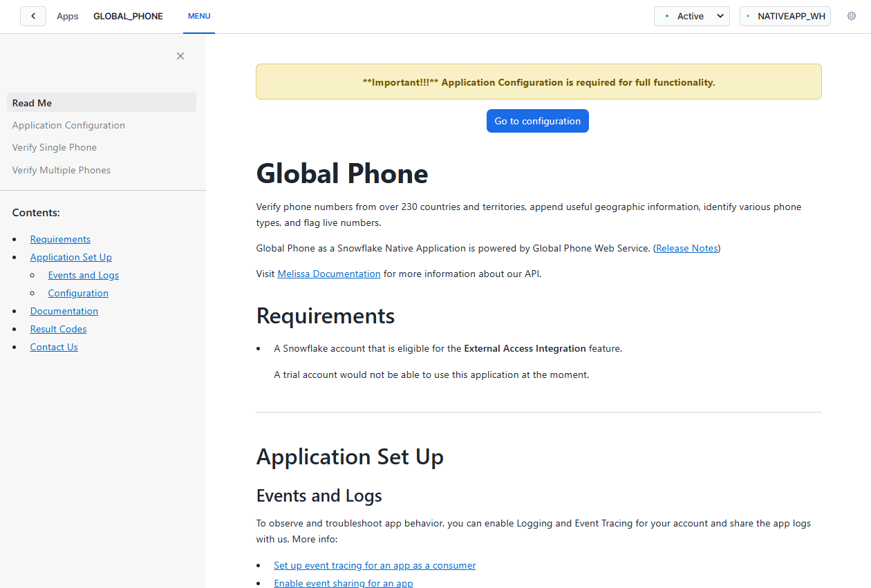Jump to Requirements in contents
Image resolution: width=871 pixels, height=588 pixels.
(x=60, y=239)
